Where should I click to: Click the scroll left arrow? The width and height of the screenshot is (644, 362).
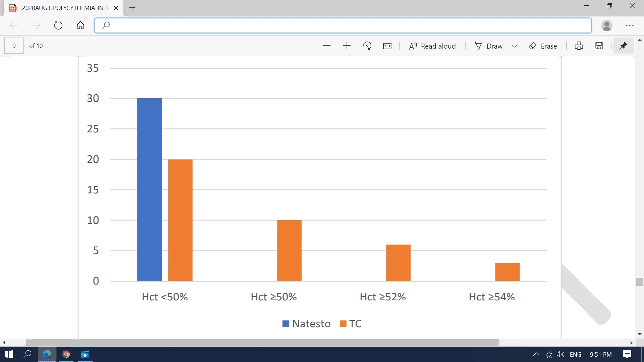pos(4,343)
